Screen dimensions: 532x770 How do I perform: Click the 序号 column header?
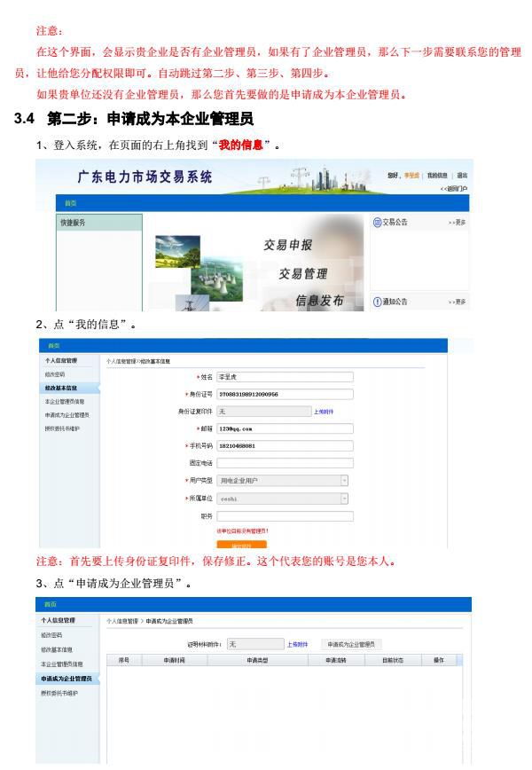coord(123,661)
